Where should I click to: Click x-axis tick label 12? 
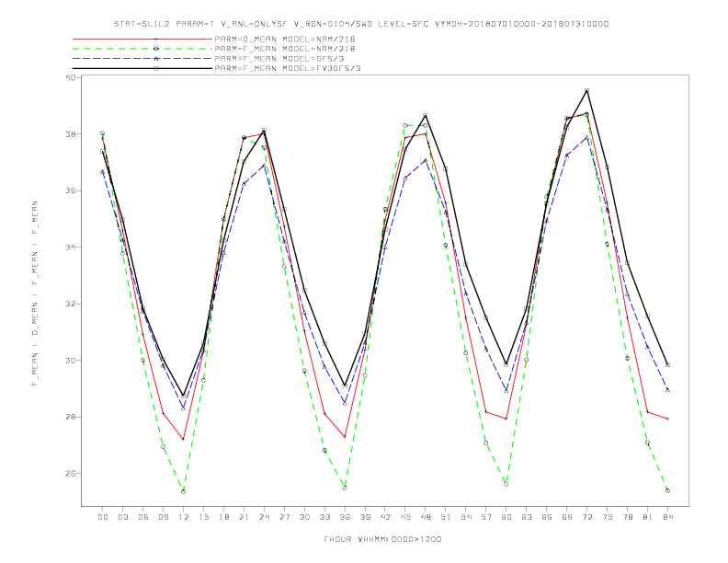[184, 517]
